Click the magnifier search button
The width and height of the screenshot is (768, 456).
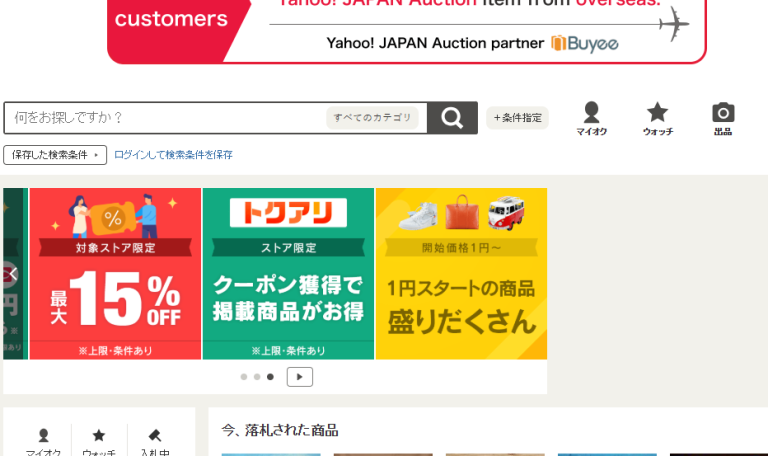click(452, 118)
